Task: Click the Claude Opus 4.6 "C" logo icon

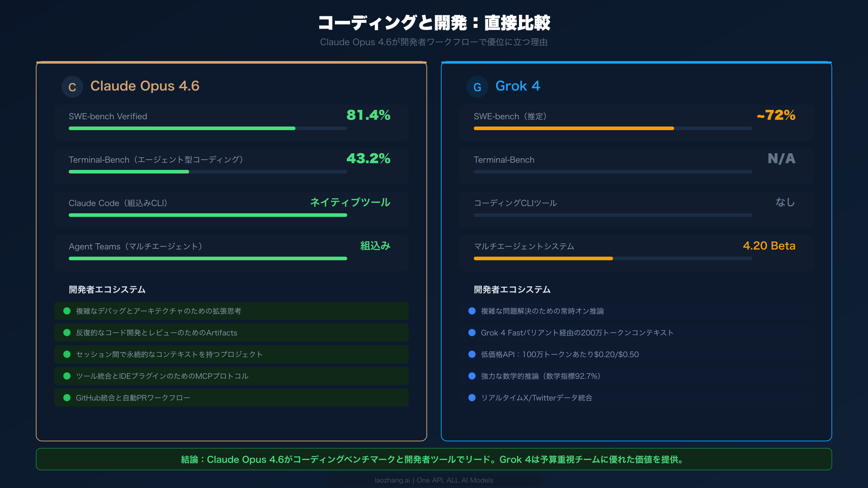Action: (x=72, y=86)
